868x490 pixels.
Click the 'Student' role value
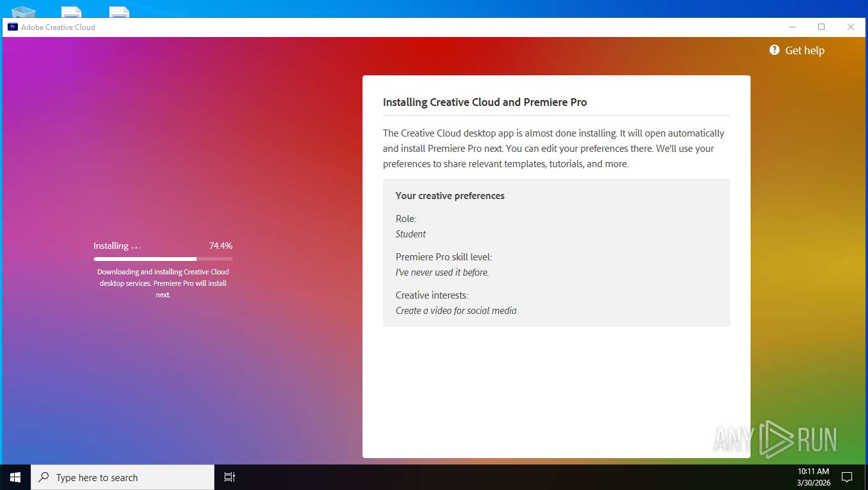tap(410, 234)
